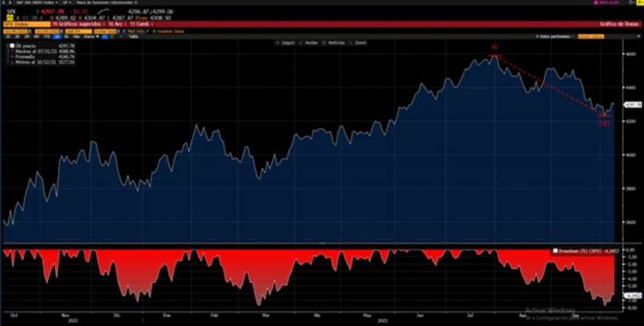Select the Anotar annotation tool
Image resolution: width=644 pixels, height=326 pixels.
point(307,41)
